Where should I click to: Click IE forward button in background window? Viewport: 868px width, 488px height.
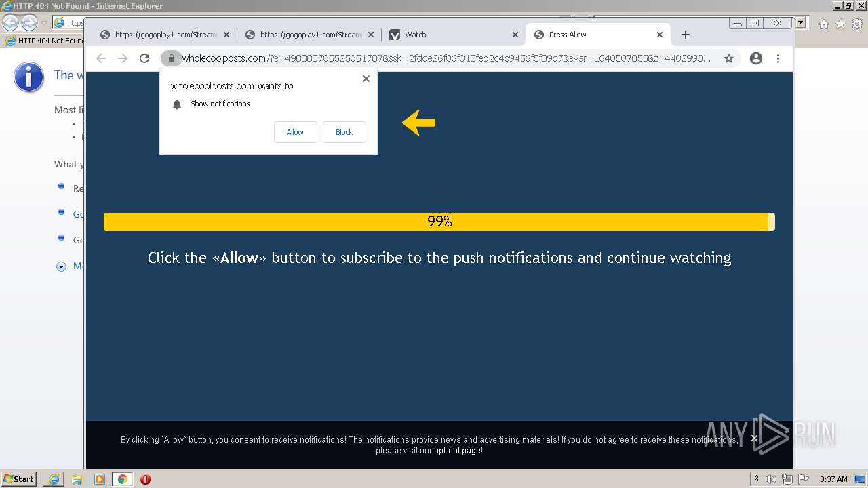point(29,23)
